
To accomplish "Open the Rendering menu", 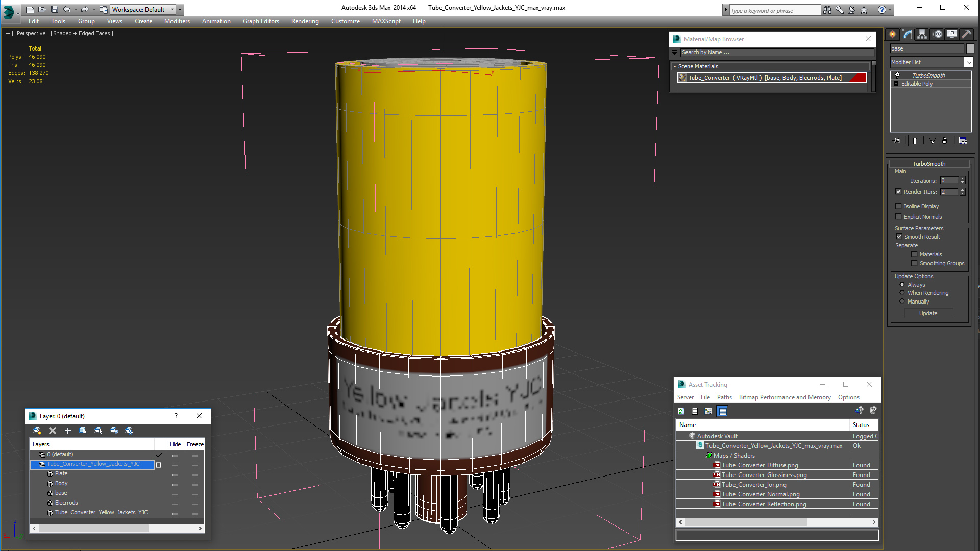I will pyautogui.click(x=305, y=21).
